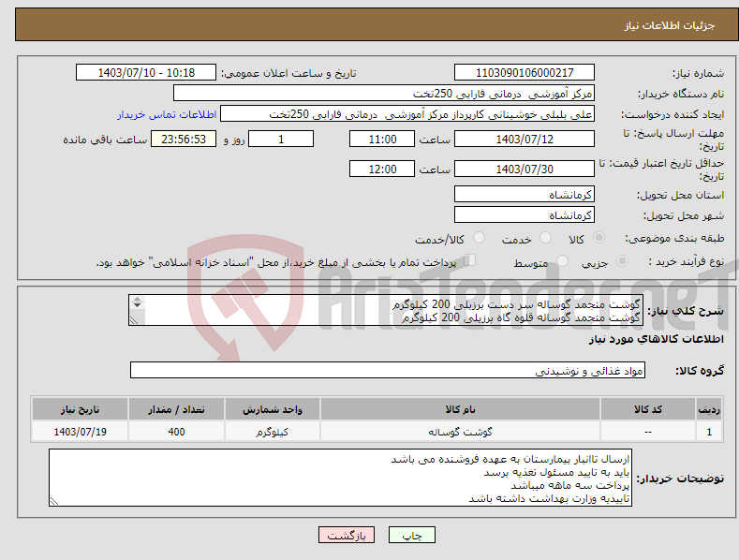739x560 pixels.
Task: Click the تاریخ نیاز column header
Action: 81,409
